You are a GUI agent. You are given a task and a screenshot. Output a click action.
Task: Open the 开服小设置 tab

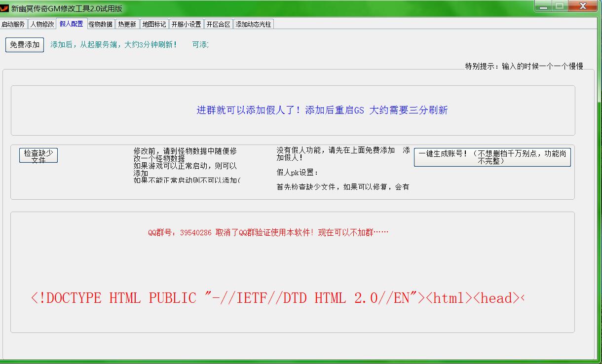(x=186, y=24)
